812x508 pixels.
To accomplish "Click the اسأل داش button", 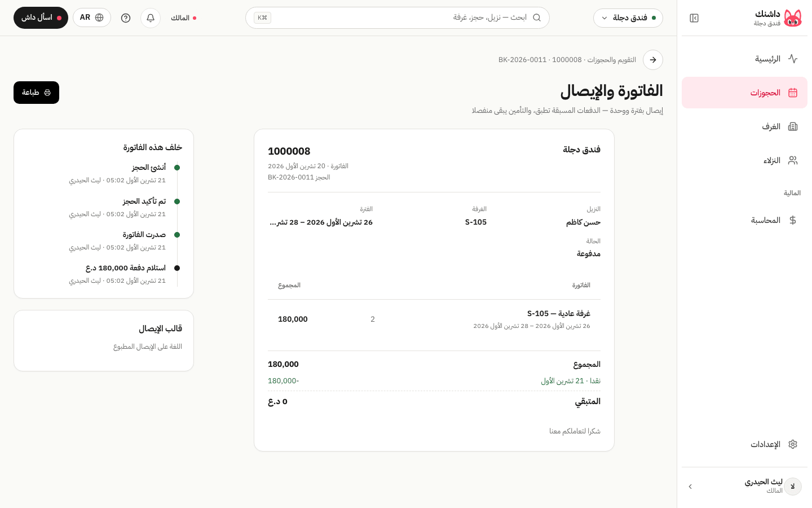I will (x=41, y=17).
